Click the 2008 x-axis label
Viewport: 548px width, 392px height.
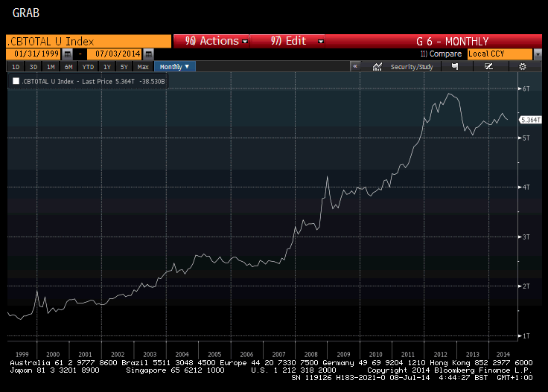click(x=311, y=354)
